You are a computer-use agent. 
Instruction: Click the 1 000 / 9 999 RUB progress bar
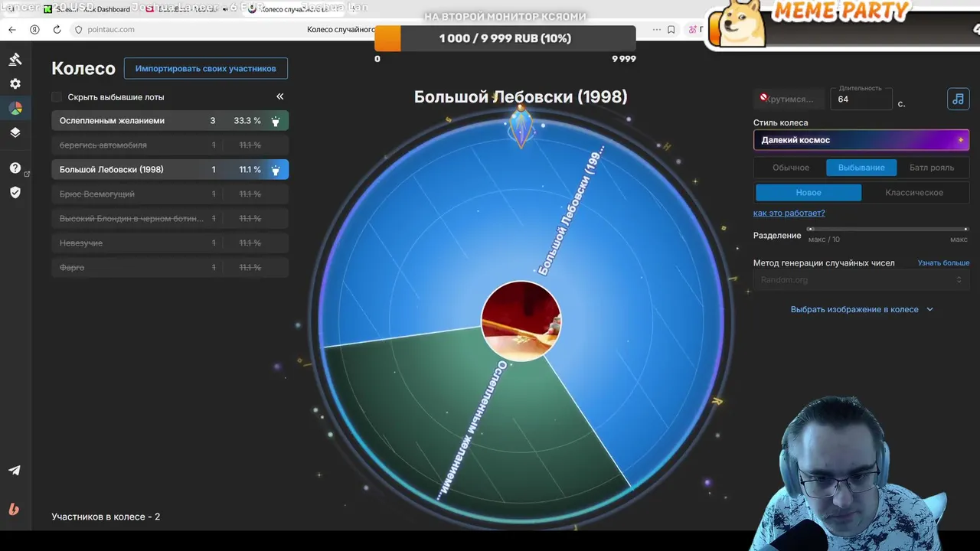click(505, 38)
